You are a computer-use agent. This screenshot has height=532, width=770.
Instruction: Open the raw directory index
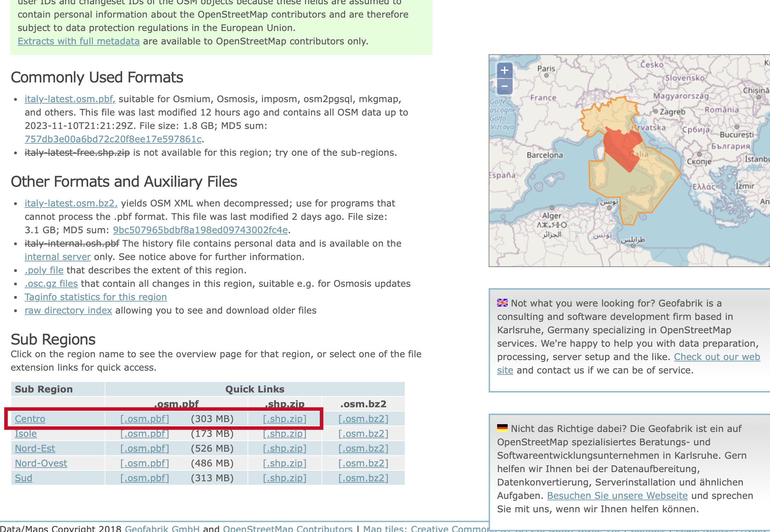tap(68, 310)
